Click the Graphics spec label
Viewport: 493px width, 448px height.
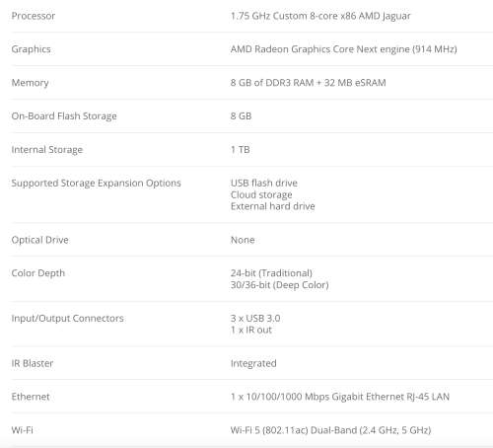coord(31,49)
